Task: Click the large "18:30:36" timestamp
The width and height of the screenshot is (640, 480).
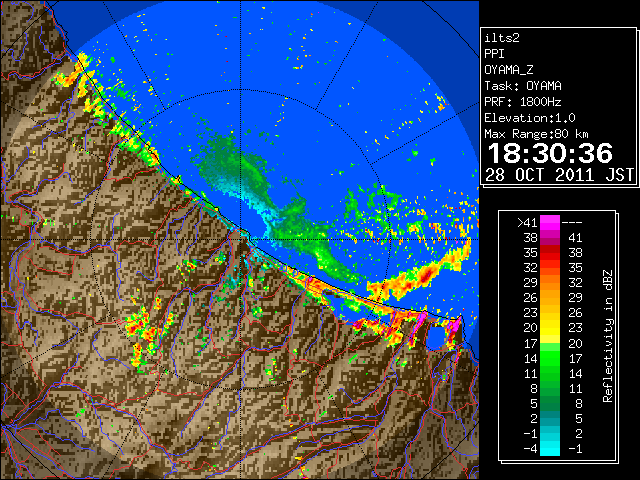Action: (x=550, y=153)
